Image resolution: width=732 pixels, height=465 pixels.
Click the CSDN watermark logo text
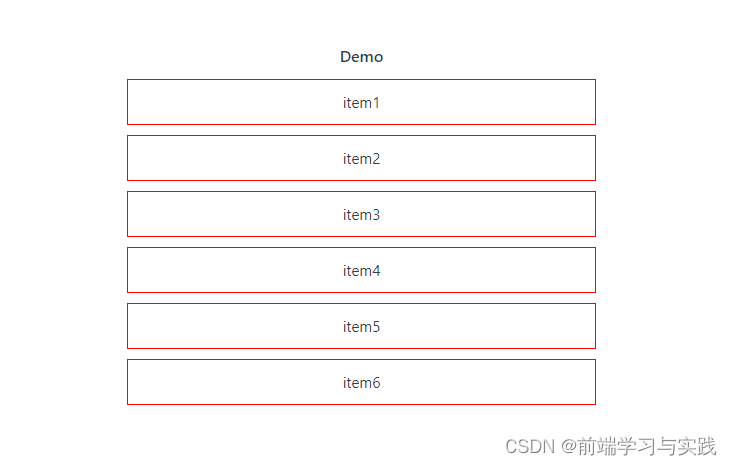pyautogui.click(x=530, y=446)
